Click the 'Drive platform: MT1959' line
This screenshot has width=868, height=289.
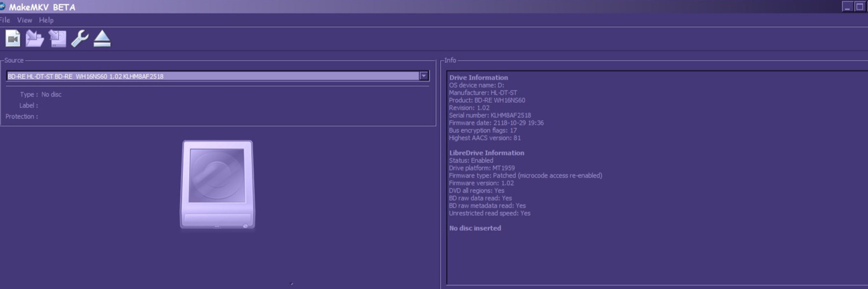click(481, 168)
